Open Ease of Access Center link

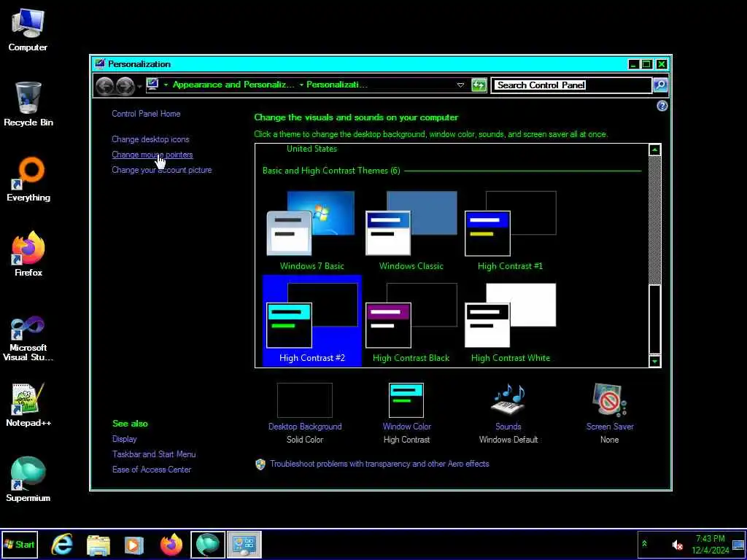point(152,470)
